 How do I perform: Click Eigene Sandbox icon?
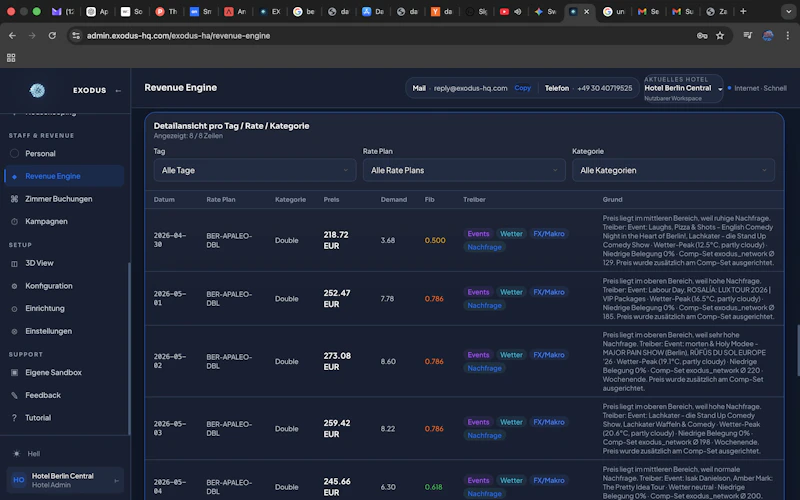click(14, 372)
